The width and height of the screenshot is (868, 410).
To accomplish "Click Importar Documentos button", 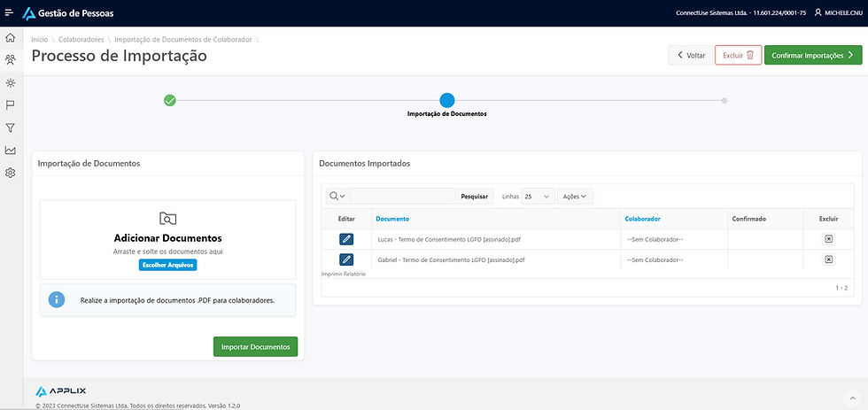I will [255, 347].
